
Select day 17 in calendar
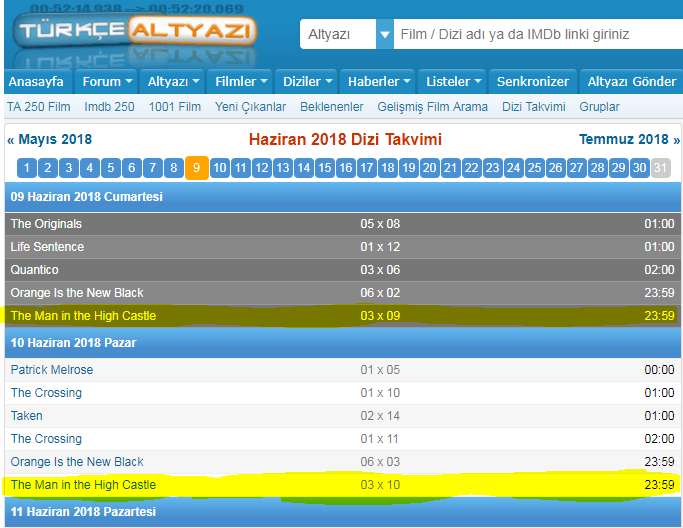[367, 168]
